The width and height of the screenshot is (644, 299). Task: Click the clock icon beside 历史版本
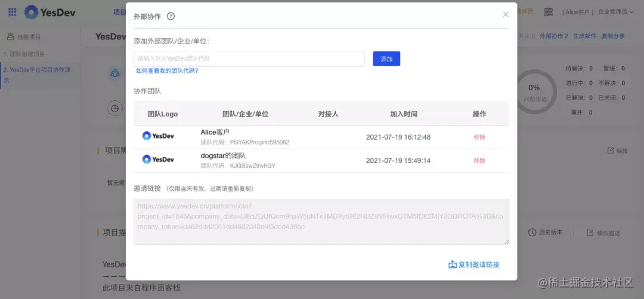point(532,232)
